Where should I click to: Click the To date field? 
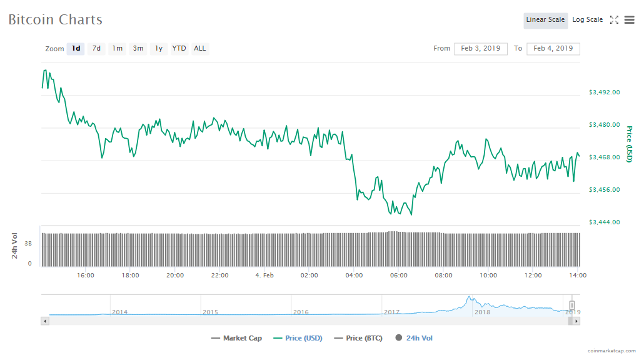[x=553, y=48]
